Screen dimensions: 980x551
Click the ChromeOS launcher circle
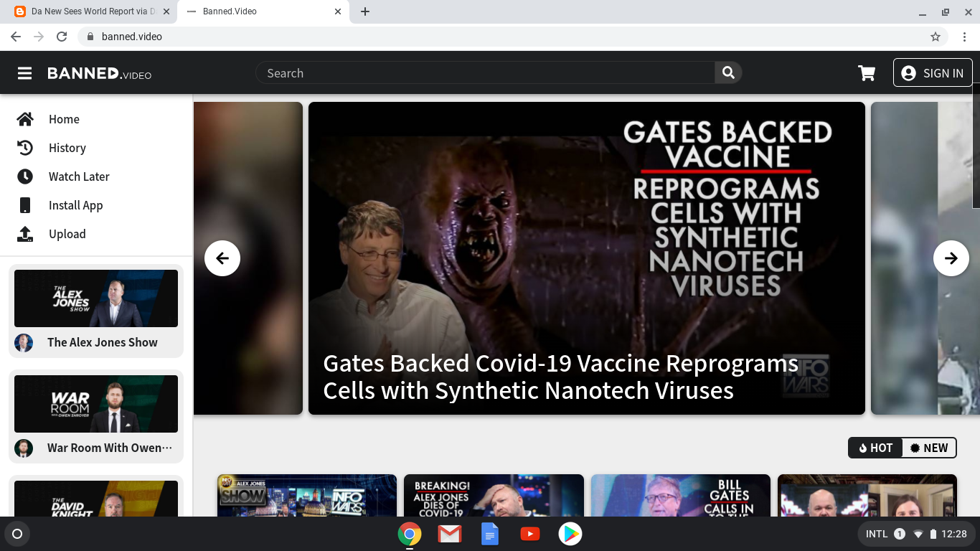tap(17, 534)
